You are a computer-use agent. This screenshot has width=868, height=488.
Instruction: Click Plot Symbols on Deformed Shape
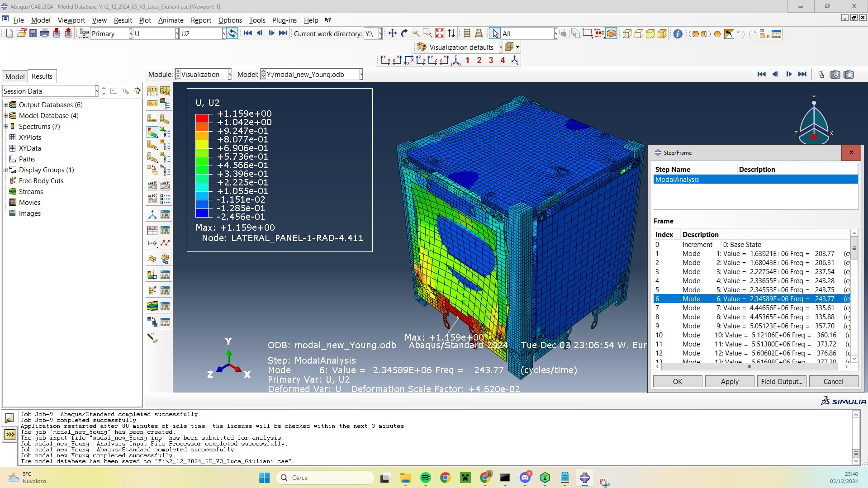coord(152,145)
